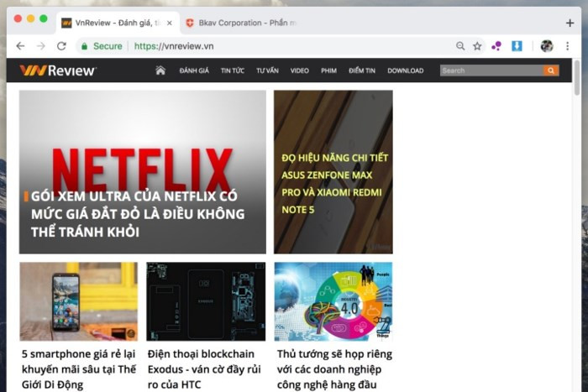Click the zoom magnifier icon in address bar
588x392 pixels.
point(460,46)
